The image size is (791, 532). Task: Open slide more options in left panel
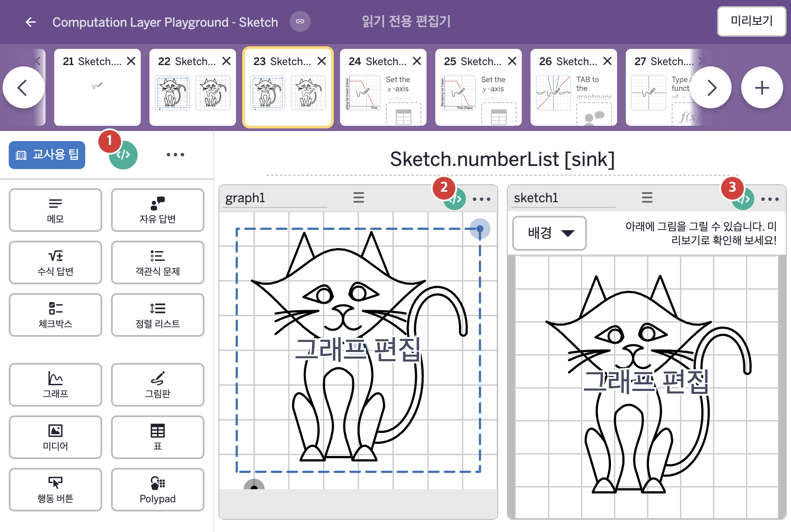(175, 155)
